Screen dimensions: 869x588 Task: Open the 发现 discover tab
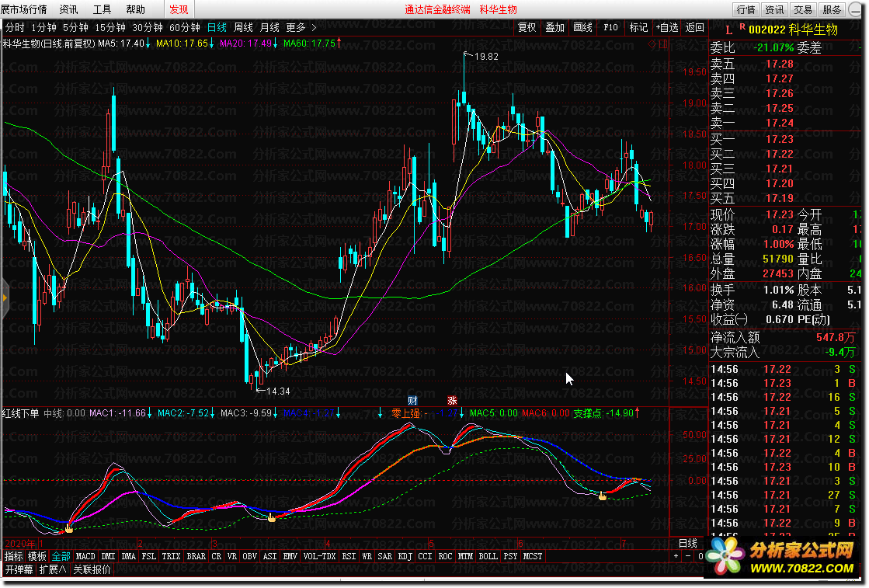(x=179, y=9)
